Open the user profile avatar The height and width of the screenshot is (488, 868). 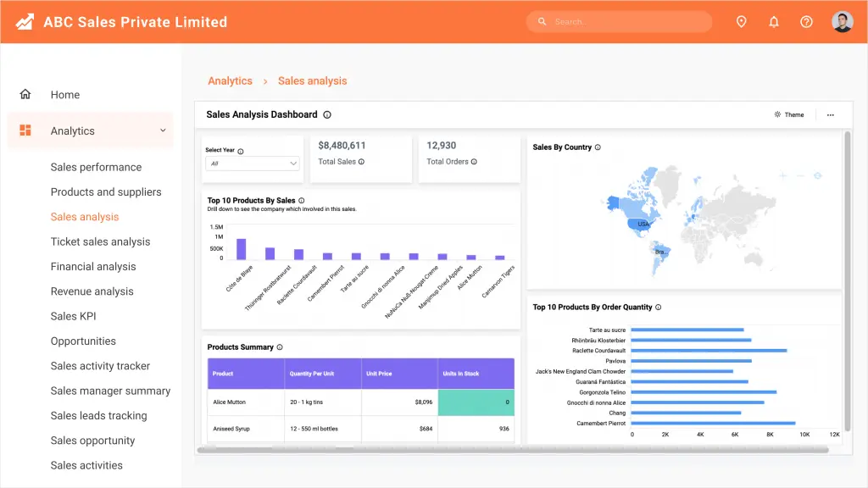842,21
